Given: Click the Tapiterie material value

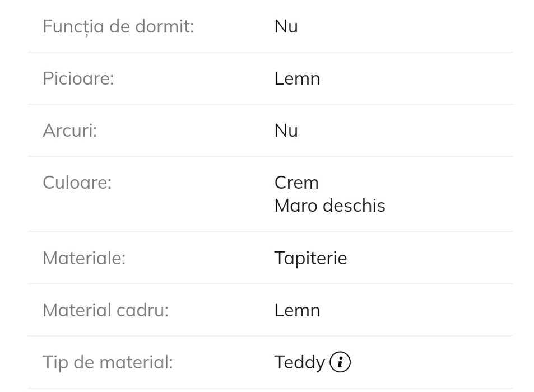Looking at the screenshot, I should coord(310,258).
